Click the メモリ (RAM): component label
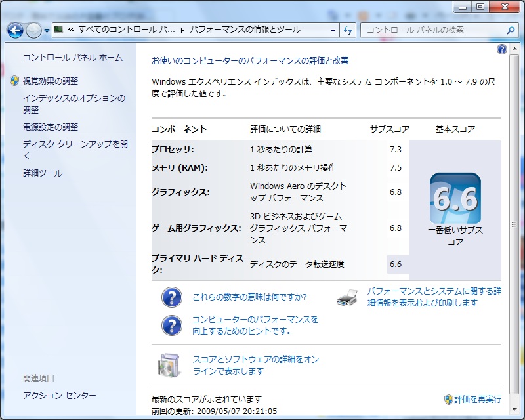The width and height of the screenshot is (525, 420). click(x=180, y=168)
